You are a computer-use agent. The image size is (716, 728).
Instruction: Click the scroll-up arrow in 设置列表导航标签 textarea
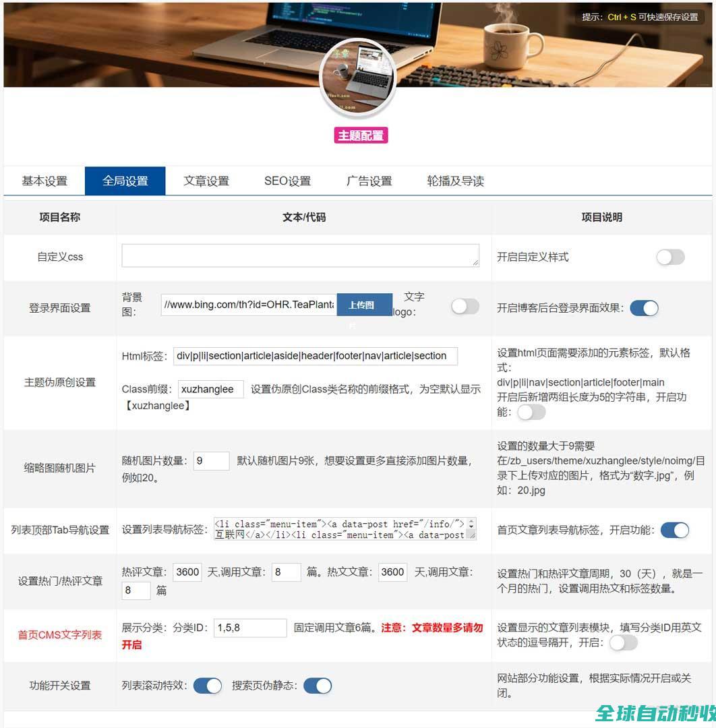pos(471,522)
